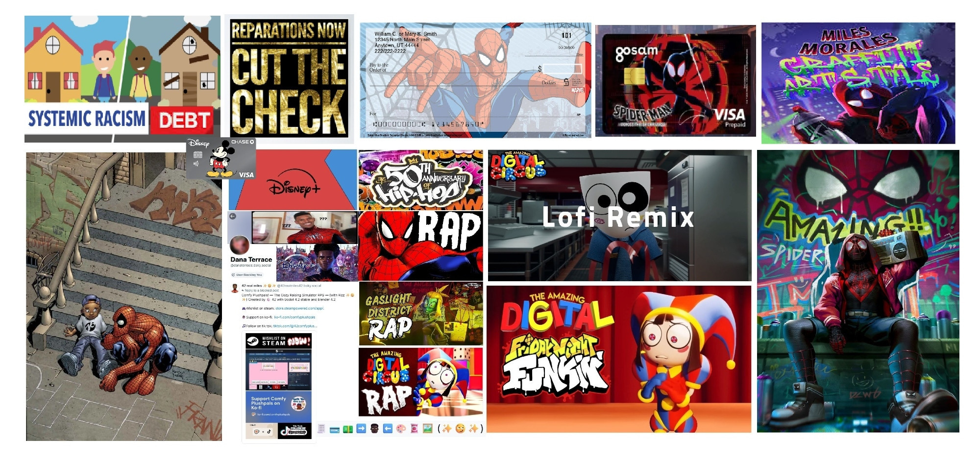Click the round Ko-fi badge in support banner
Viewport: 980px width, 463px height.
298,404
